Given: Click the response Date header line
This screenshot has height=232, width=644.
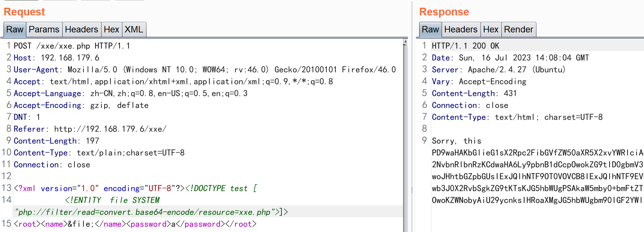Looking at the screenshot, I should click(510, 58).
